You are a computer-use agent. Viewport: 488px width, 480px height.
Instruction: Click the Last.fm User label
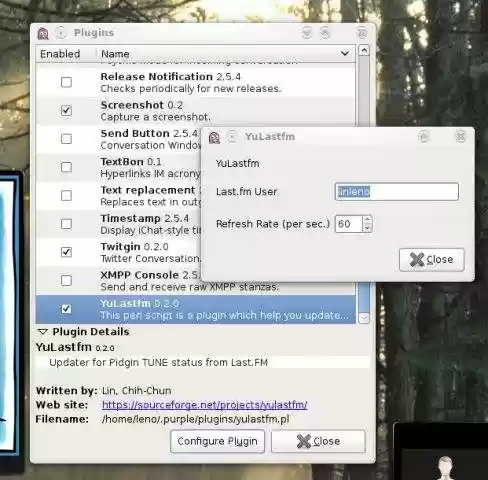pos(246,192)
